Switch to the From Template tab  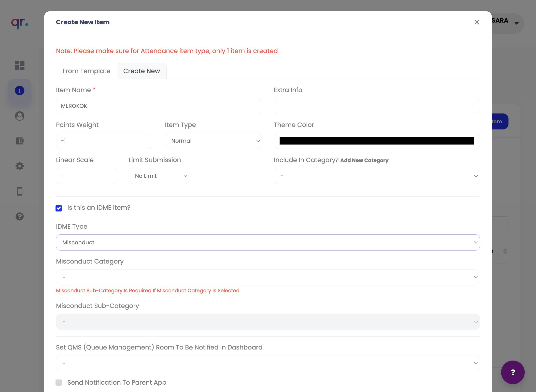pos(86,71)
